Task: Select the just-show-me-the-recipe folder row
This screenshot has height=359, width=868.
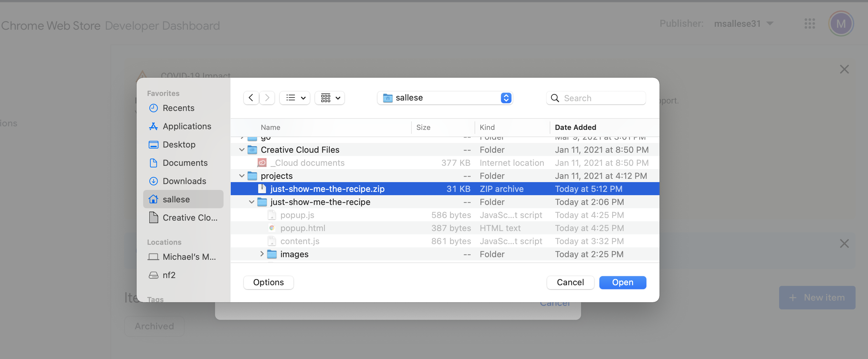Action: (445, 202)
